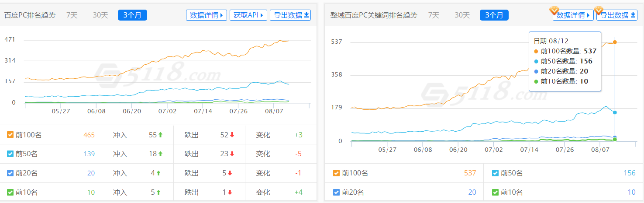
Task: Select 7天 tab in 百度PC排名趋势
Action: click(x=72, y=15)
